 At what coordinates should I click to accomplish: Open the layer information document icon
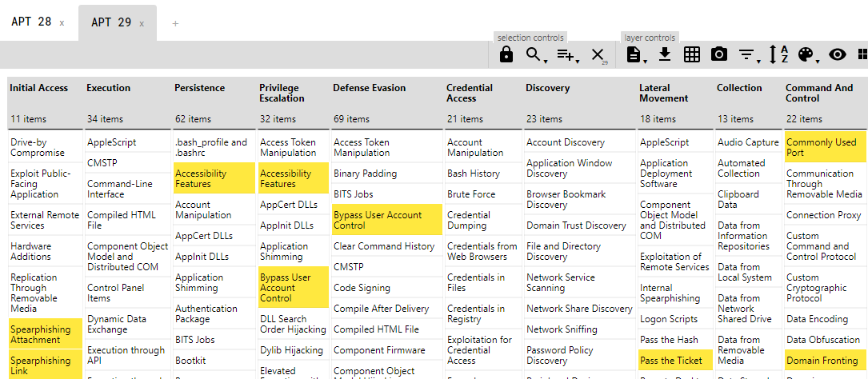tap(635, 54)
